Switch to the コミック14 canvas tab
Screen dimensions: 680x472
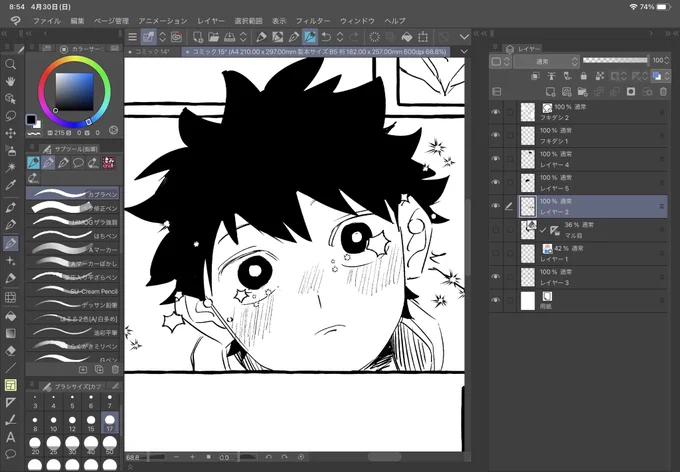click(153, 52)
